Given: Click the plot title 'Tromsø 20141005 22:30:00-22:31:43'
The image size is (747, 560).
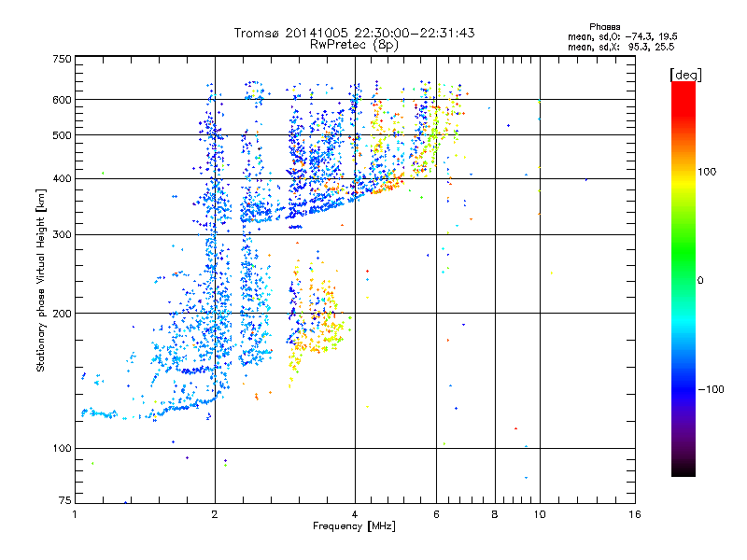Looking at the screenshot, I should coord(354,33).
